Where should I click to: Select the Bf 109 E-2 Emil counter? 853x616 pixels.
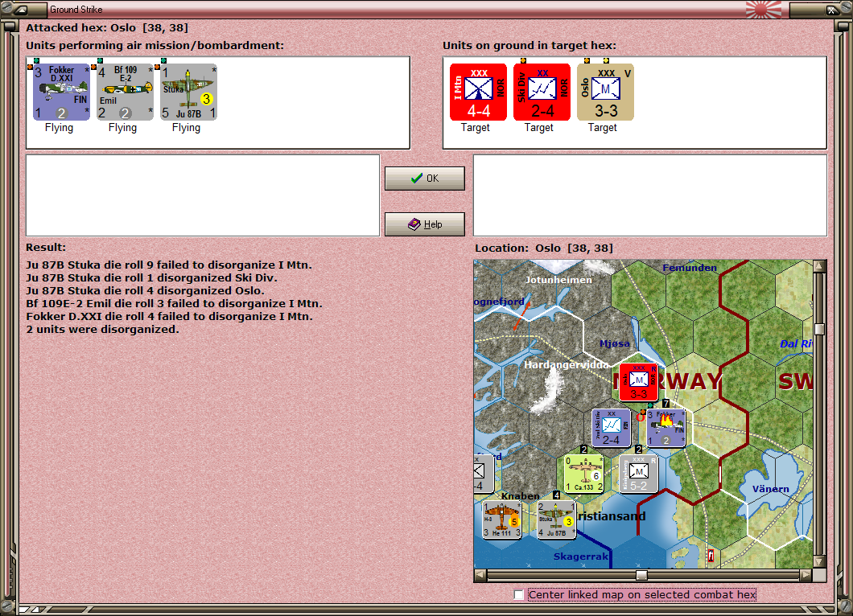(x=126, y=92)
